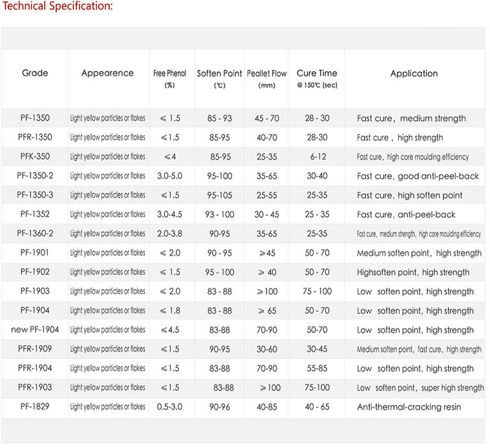Click the Appearence column header

(107, 73)
